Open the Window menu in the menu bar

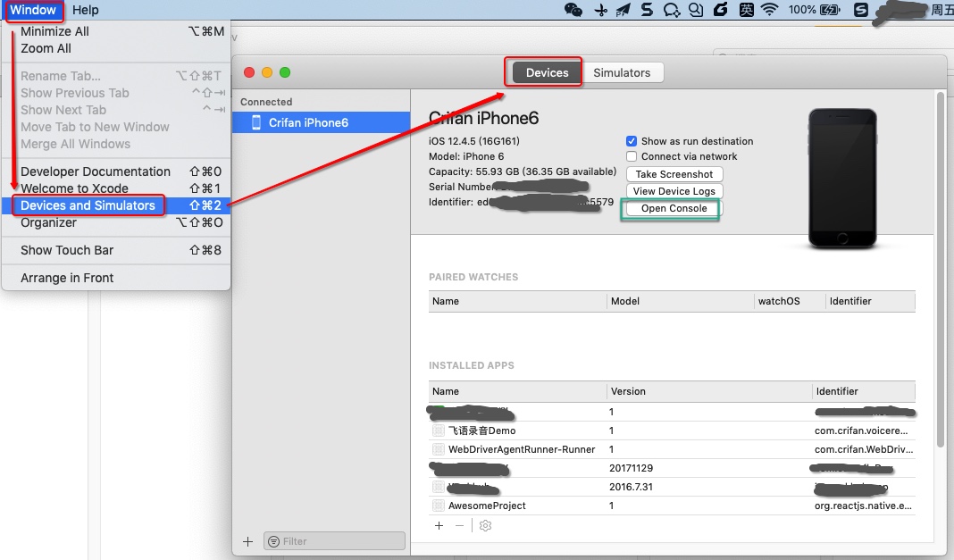tap(33, 10)
